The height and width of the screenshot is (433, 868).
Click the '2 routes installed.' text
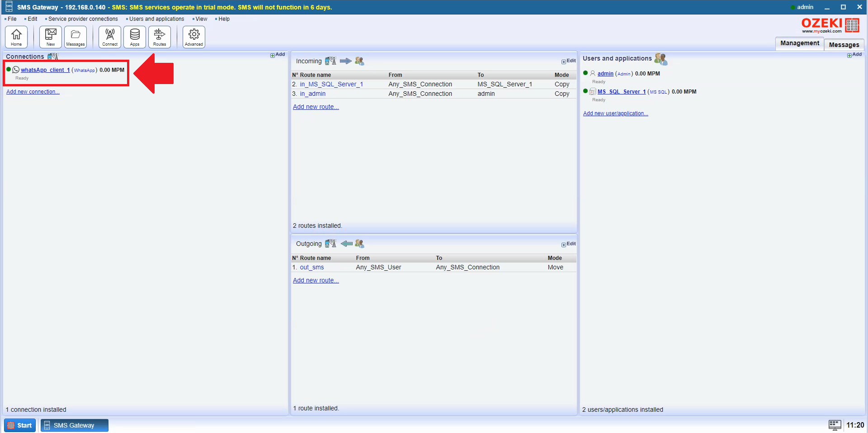[317, 226]
